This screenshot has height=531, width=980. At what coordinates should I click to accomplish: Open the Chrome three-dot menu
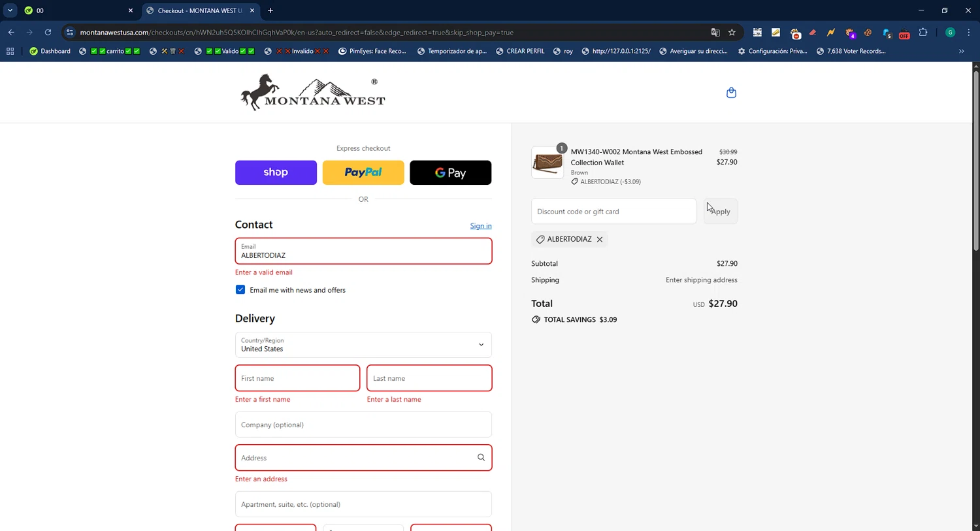coord(969,32)
